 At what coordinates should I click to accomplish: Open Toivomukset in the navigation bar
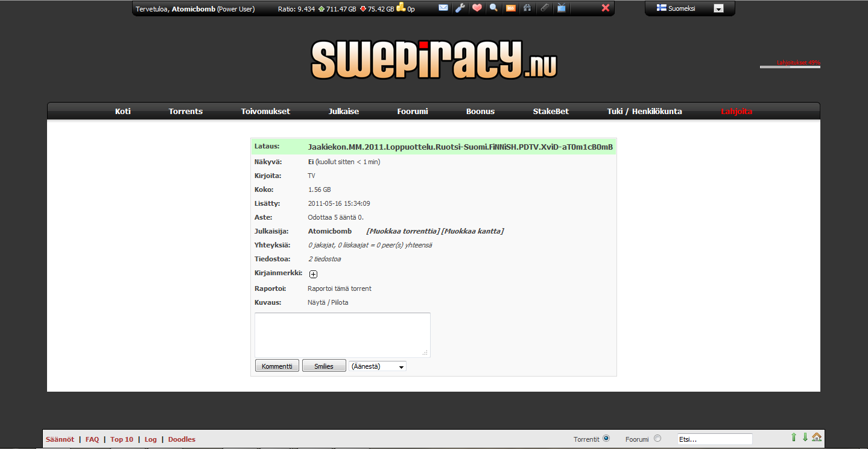(x=265, y=111)
